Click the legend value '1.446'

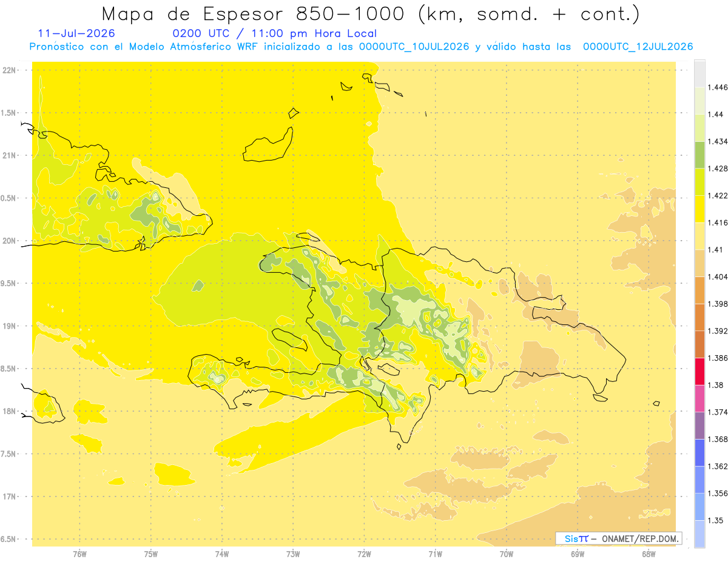click(716, 88)
